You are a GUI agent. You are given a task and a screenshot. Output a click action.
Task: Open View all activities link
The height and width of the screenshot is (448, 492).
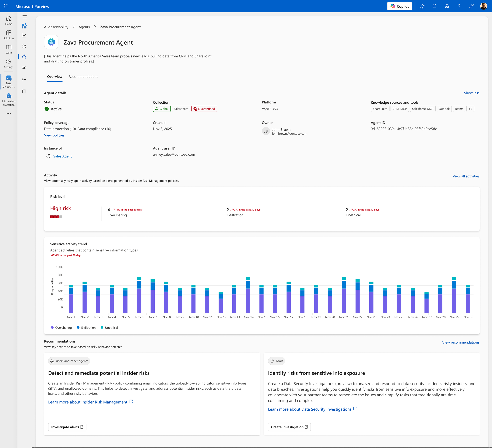(466, 176)
